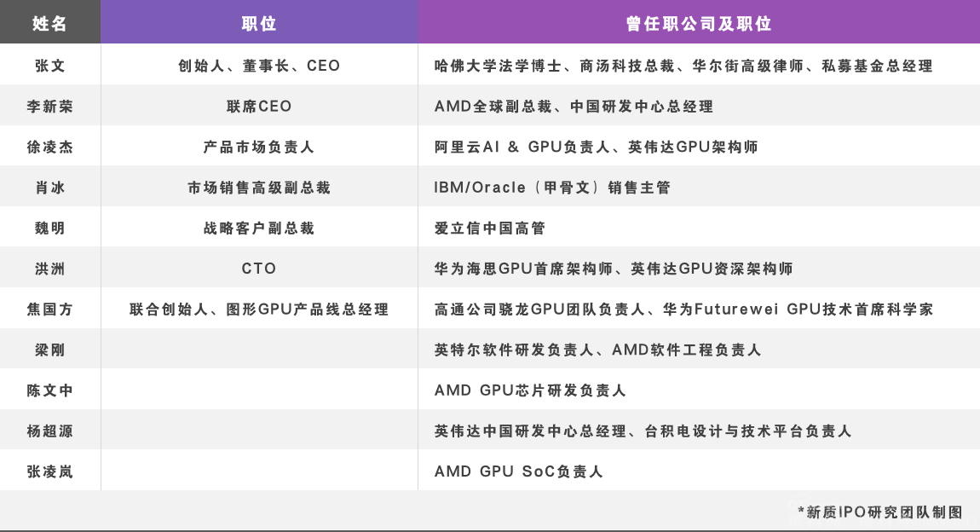This screenshot has height=532, width=980.
Task: Click the CTO position cell
Action: [x=259, y=269]
